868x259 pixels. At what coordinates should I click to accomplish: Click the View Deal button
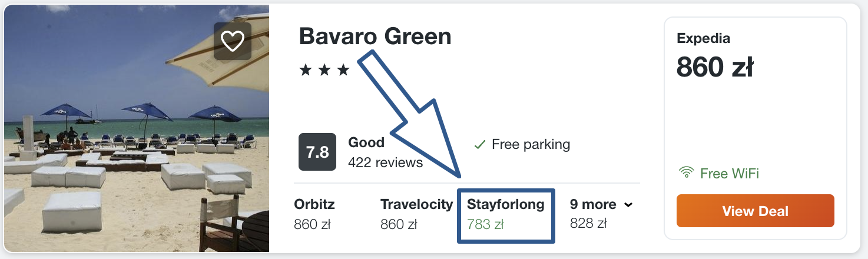pos(756,211)
